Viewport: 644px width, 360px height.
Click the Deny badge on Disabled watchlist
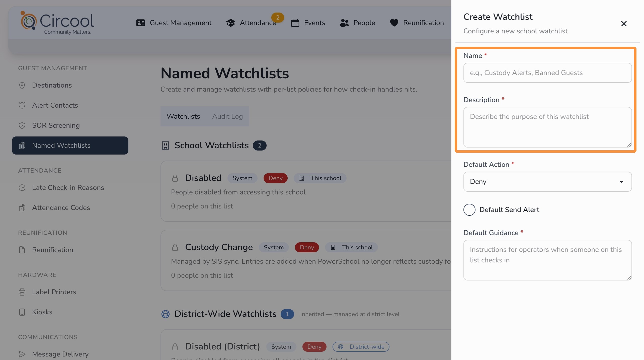click(x=275, y=178)
